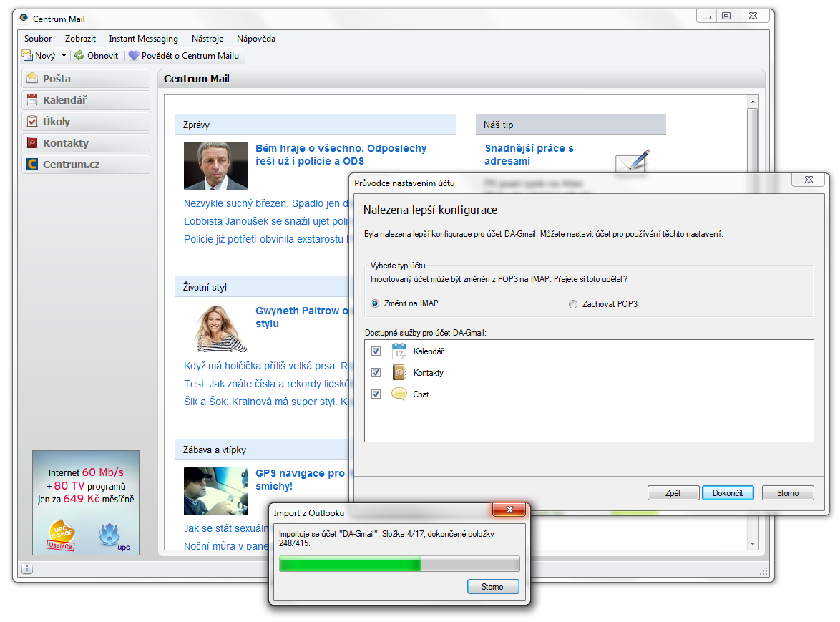Open the GPS navigace pro smíchy link
This screenshot has width=840, height=622.
[x=300, y=480]
